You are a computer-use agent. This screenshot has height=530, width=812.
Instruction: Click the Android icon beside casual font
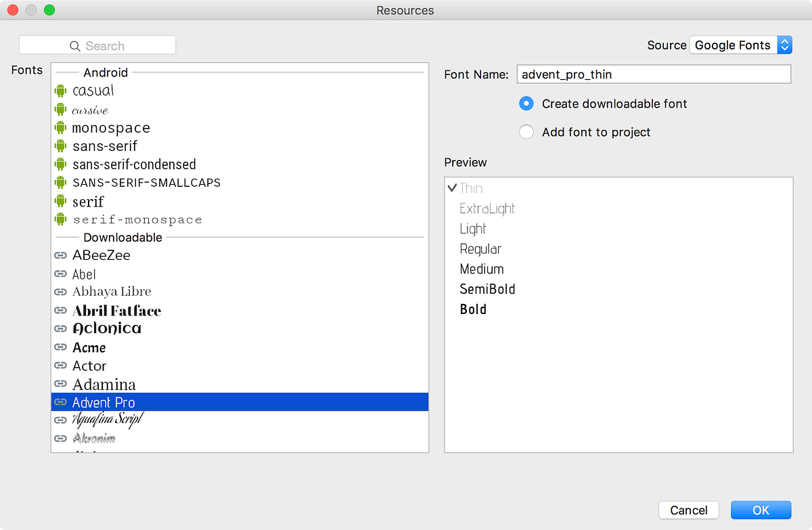[x=61, y=90]
